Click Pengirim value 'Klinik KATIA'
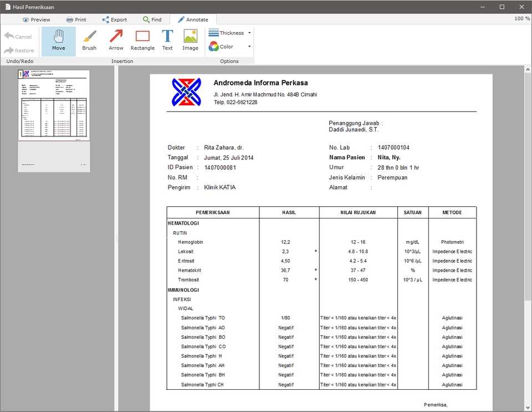532x412 pixels. click(x=220, y=187)
